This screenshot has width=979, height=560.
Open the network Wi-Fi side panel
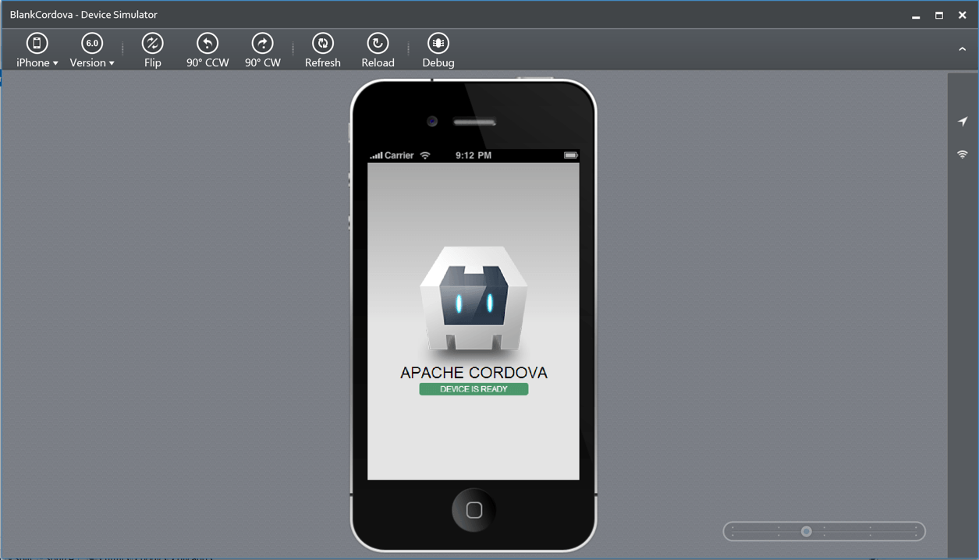[963, 154]
